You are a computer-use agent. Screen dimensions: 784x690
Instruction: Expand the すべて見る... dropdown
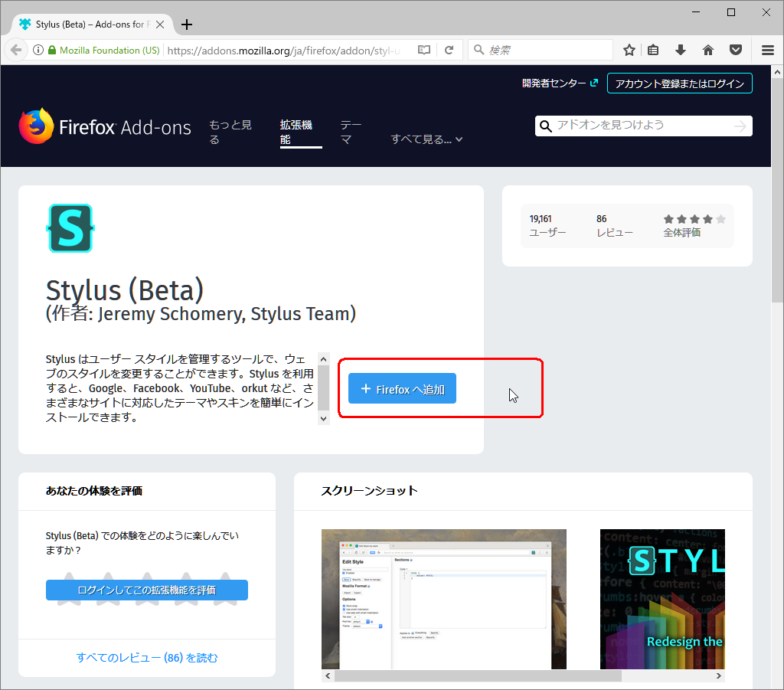[426, 139]
